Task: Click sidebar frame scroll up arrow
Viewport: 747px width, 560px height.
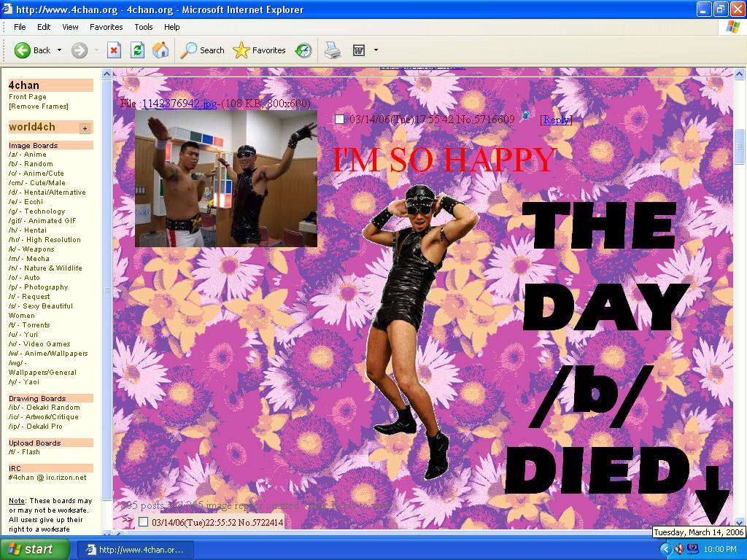Action: coord(107,74)
